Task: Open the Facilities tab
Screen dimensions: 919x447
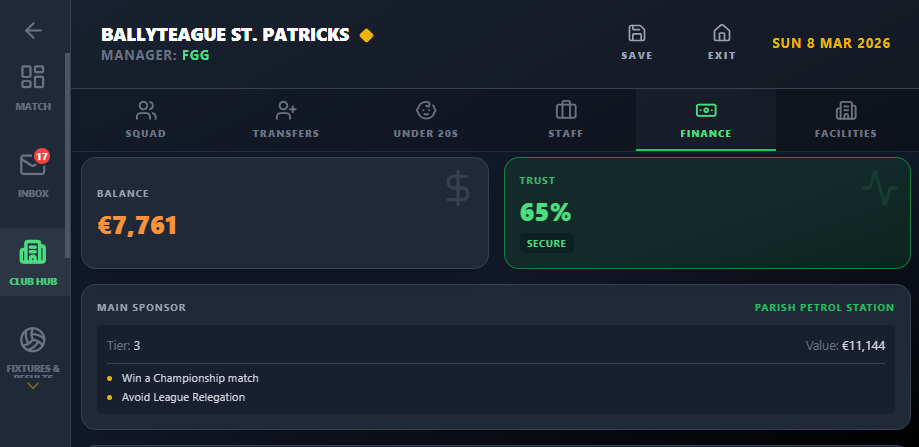Action: 845,119
